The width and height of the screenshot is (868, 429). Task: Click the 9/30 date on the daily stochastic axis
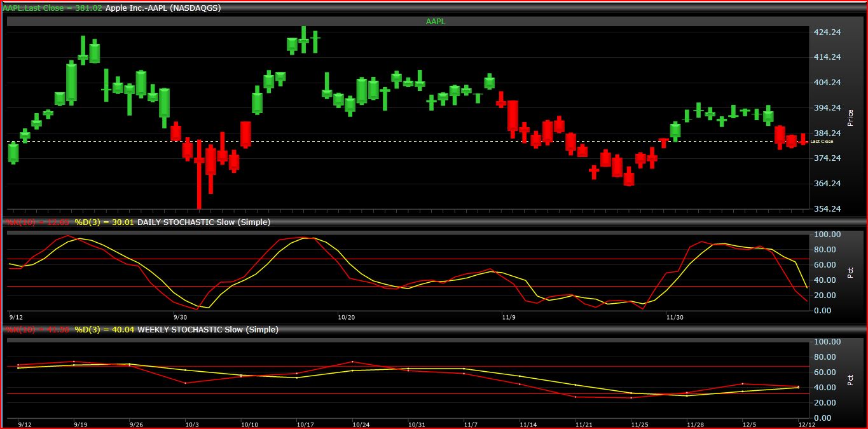click(x=180, y=317)
